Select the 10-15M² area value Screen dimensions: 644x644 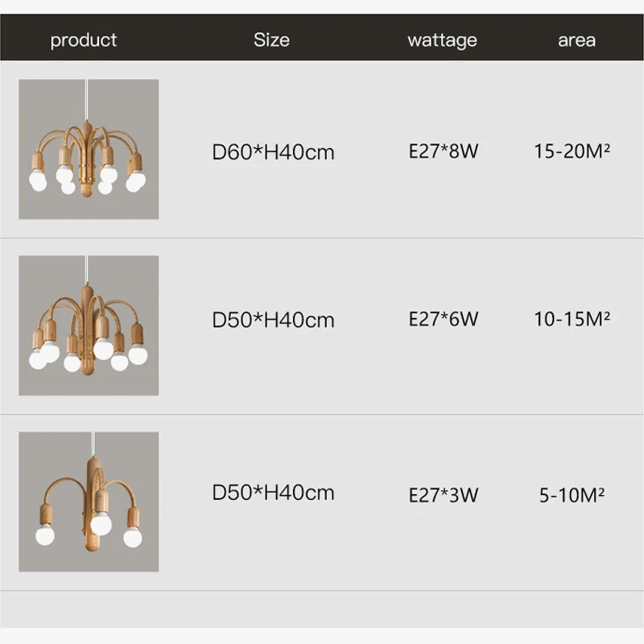pyautogui.click(x=572, y=319)
